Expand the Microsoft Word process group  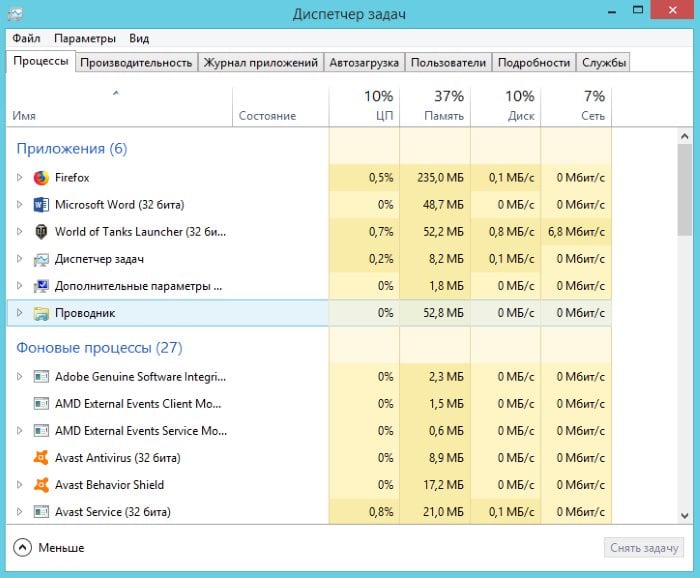(19, 204)
